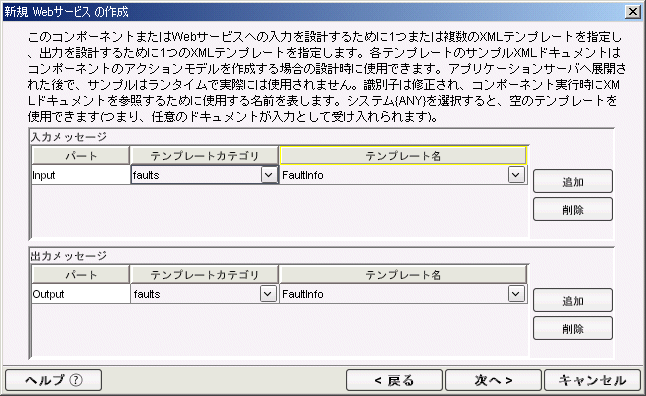Cancel the wizard with キャンセル

click(592, 380)
